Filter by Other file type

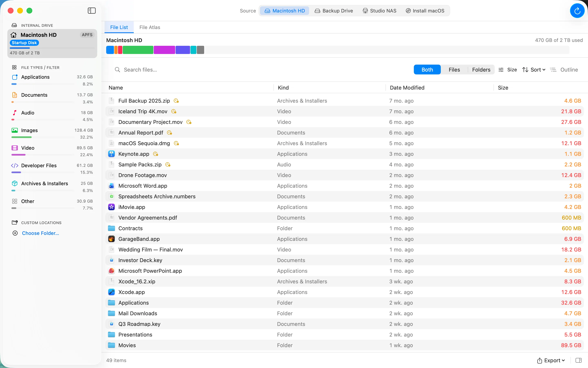(52, 204)
